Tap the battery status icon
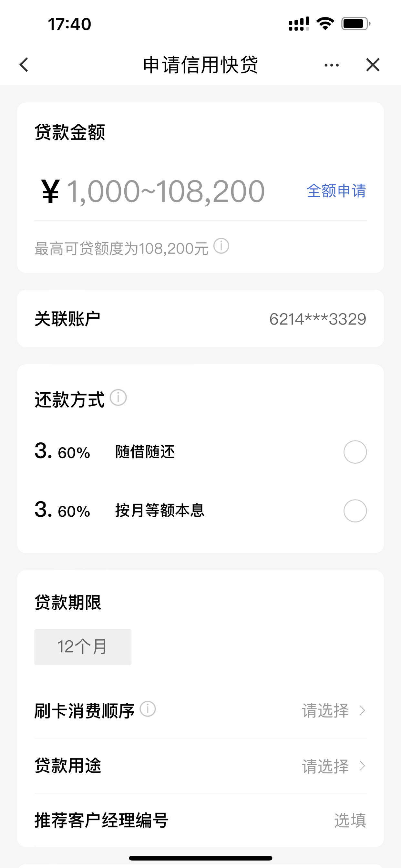Image resolution: width=401 pixels, height=868 pixels. point(356,24)
